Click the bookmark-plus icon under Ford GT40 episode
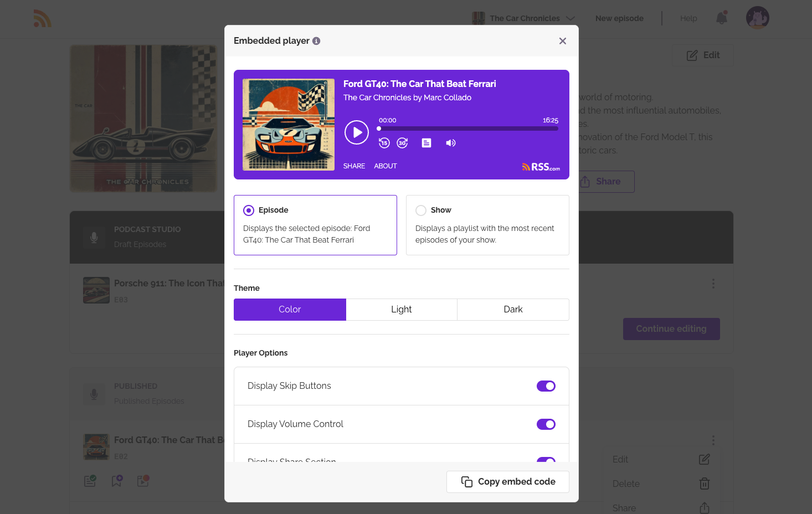812x514 pixels. tap(117, 481)
